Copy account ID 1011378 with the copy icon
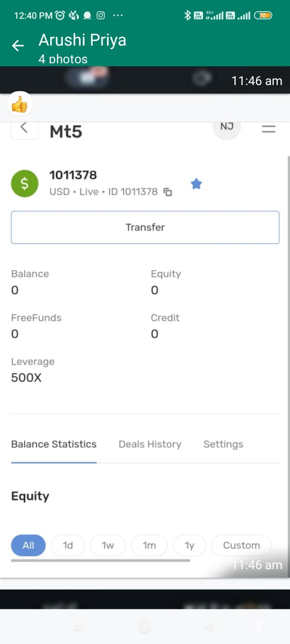Image resolution: width=290 pixels, height=644 pixels. (x=168, y=192)
